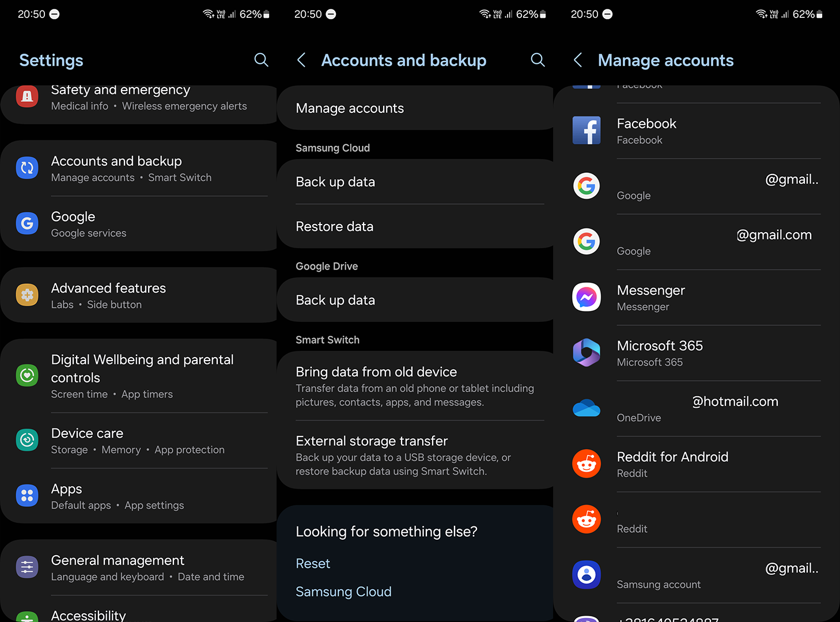Open Samsung Cloud Back up data
Viewport: 840px width, 622px height.
[x=415, y=182]
